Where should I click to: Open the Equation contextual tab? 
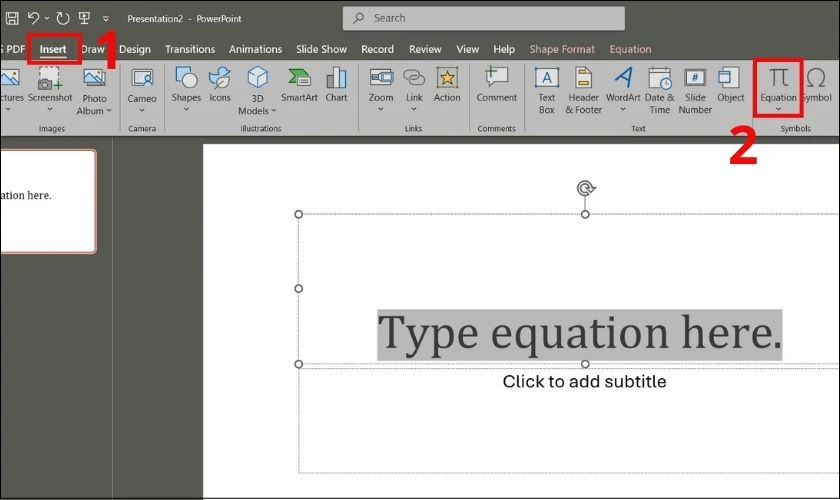(630, 49)
